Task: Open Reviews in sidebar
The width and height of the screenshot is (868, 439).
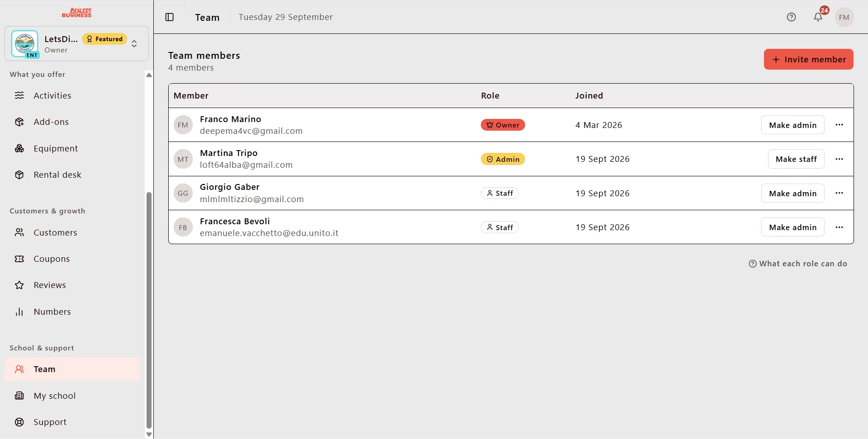Action: point(72,285)
